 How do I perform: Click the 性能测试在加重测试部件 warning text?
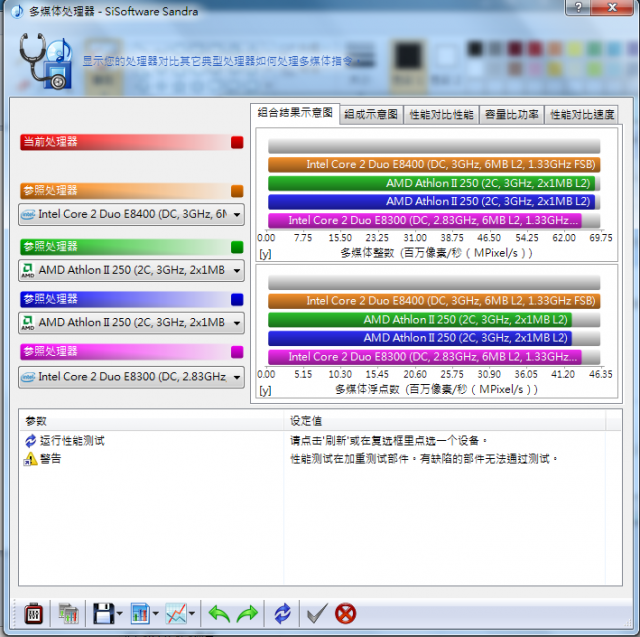[424, 459]
